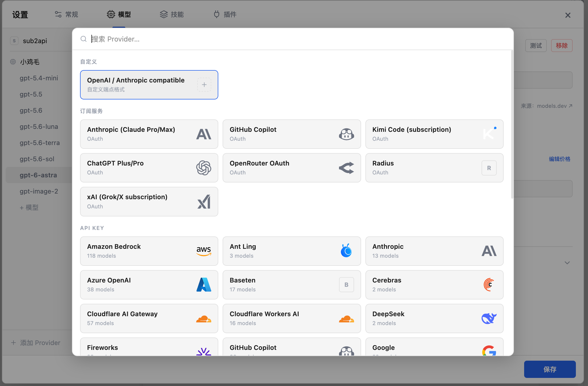Expand the collapsed section chevron at right
Screen dimensions: 588x386
pyautogui.click(x=567, y=263)
